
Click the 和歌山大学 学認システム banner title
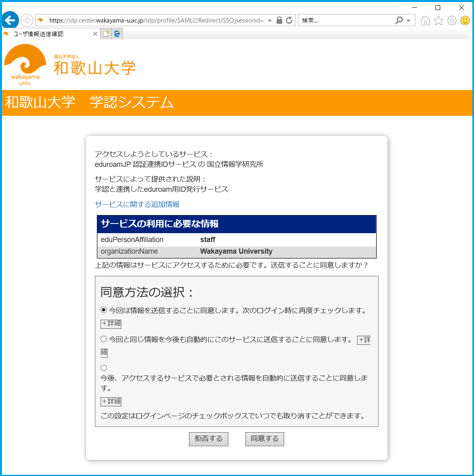(x=89, y=102)
